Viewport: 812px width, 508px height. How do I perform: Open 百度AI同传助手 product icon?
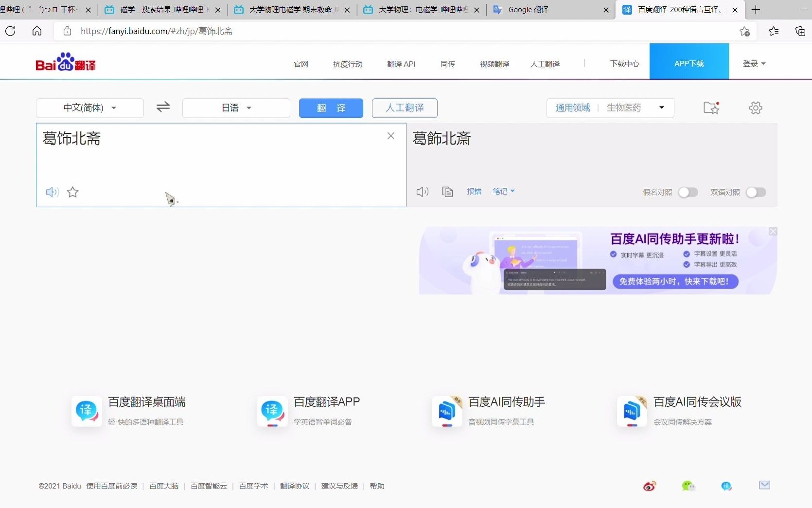(x=447, y=411)
